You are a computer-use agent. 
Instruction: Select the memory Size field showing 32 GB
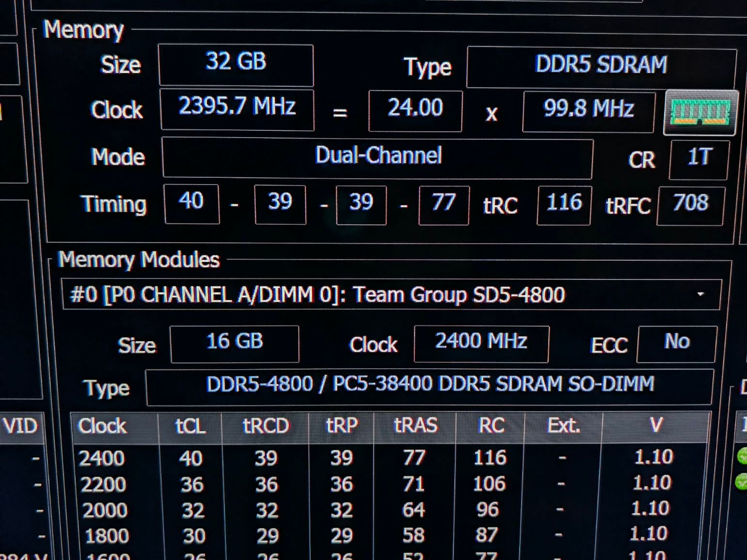pos(236,65)
